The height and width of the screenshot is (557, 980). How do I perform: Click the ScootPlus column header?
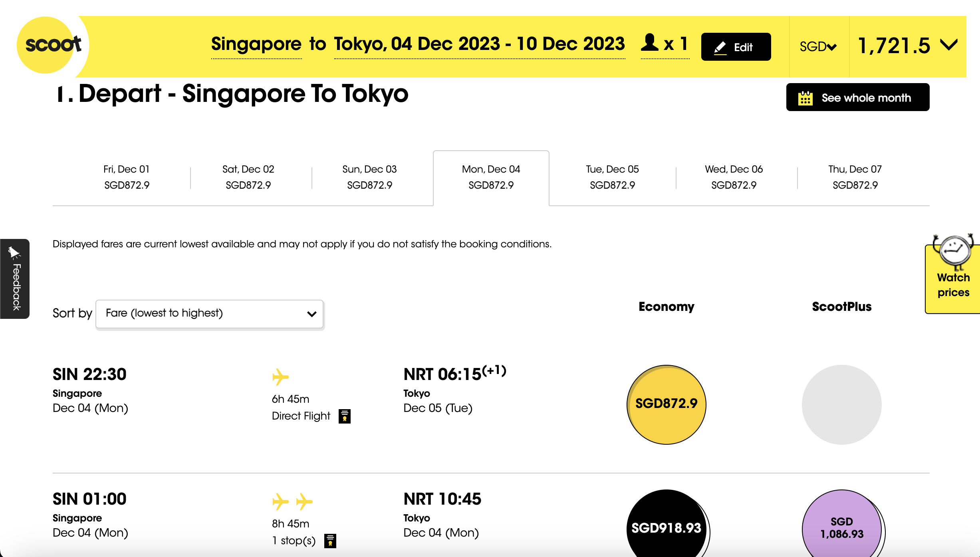tap(842, 306)
